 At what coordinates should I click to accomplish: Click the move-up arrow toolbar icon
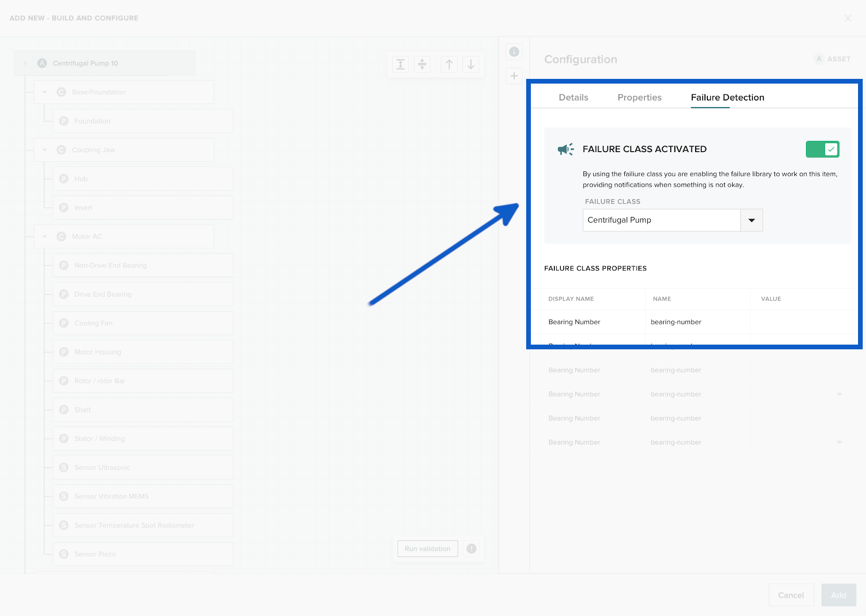click(x=449, y=64)
